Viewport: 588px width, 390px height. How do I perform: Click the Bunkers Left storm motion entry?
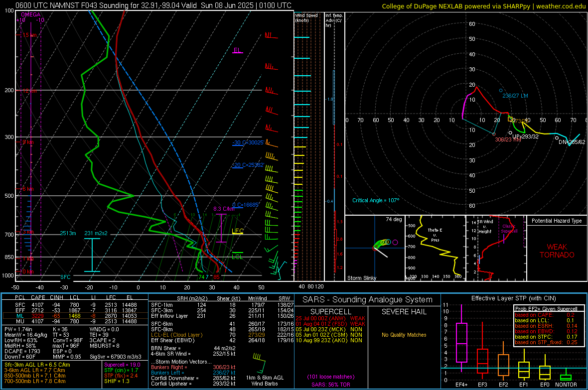193,373
